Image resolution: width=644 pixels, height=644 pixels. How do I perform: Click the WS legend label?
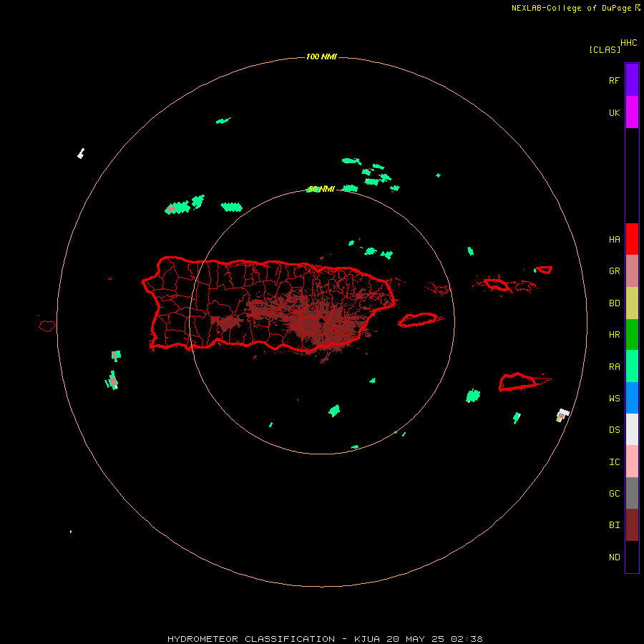pyautogui.click(x=614, y=399)
